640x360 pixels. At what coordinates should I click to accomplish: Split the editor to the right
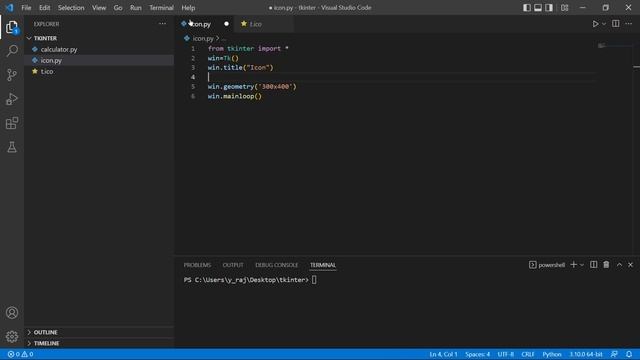tap(616, 24)
